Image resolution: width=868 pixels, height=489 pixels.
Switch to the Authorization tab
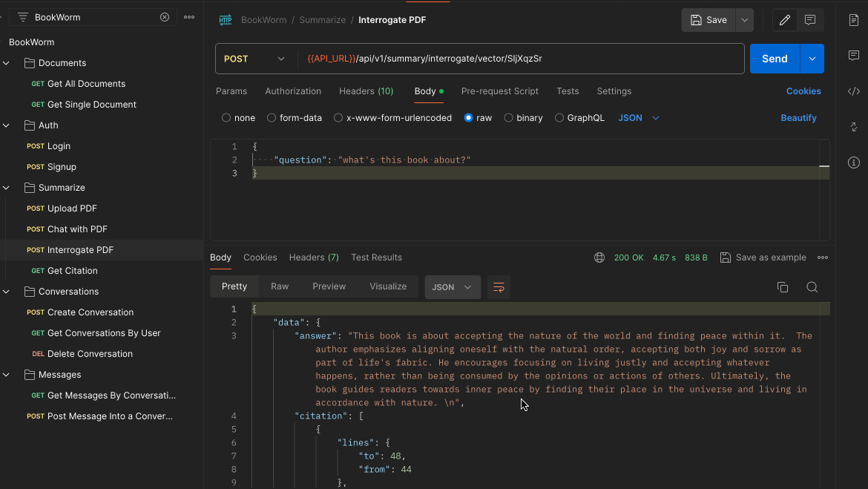click(293, 91)
